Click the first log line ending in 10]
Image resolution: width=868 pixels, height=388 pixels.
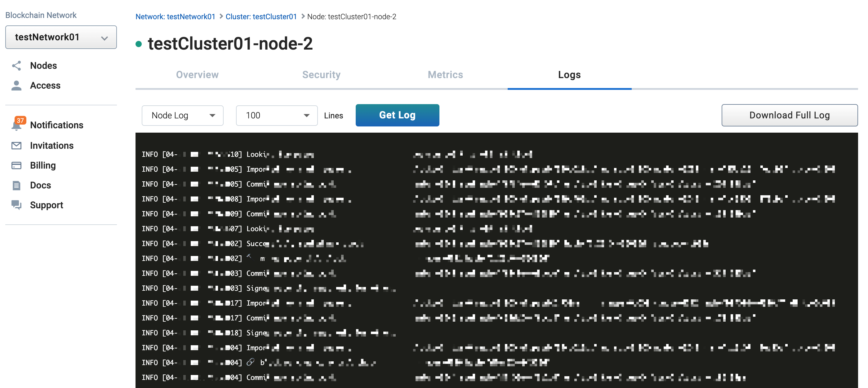(x=337, y=154)
